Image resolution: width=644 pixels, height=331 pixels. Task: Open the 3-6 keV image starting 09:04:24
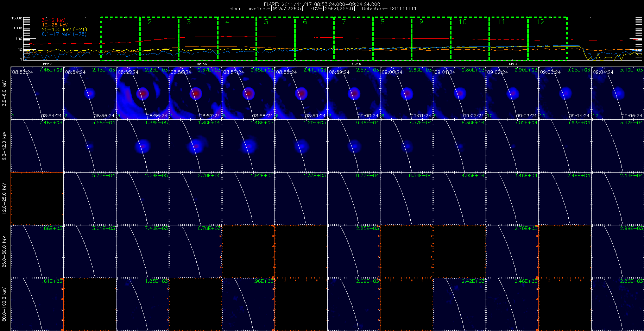click(x=618, y=93)
